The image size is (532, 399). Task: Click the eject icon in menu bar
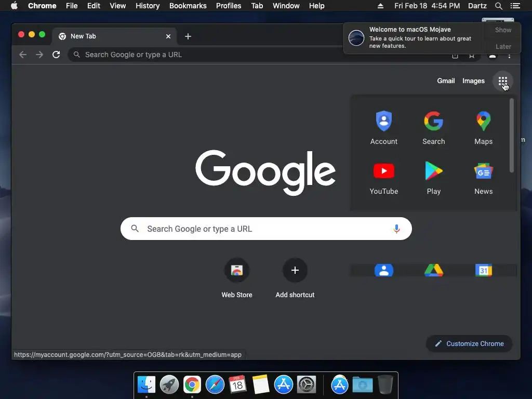380,6
